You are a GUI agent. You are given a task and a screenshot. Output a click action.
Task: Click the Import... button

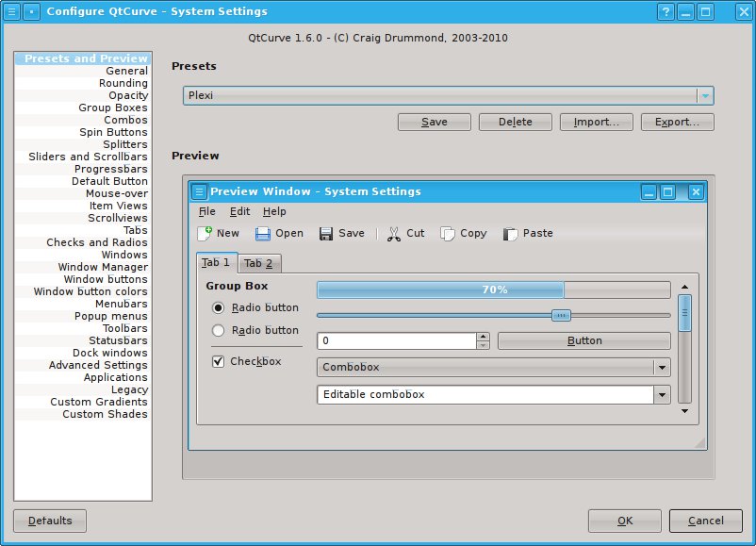[596, 122]
